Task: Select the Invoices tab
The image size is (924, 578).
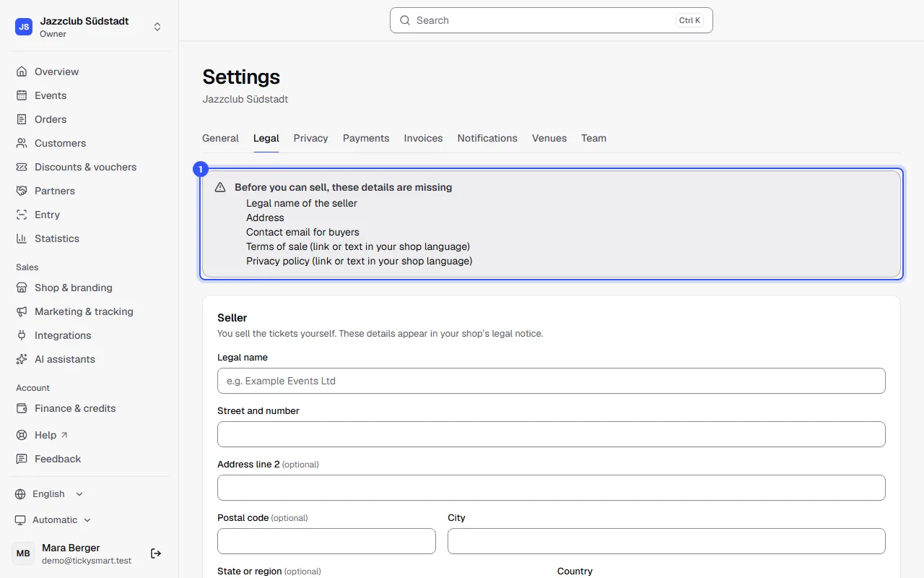Action: (x=423, y=138)
